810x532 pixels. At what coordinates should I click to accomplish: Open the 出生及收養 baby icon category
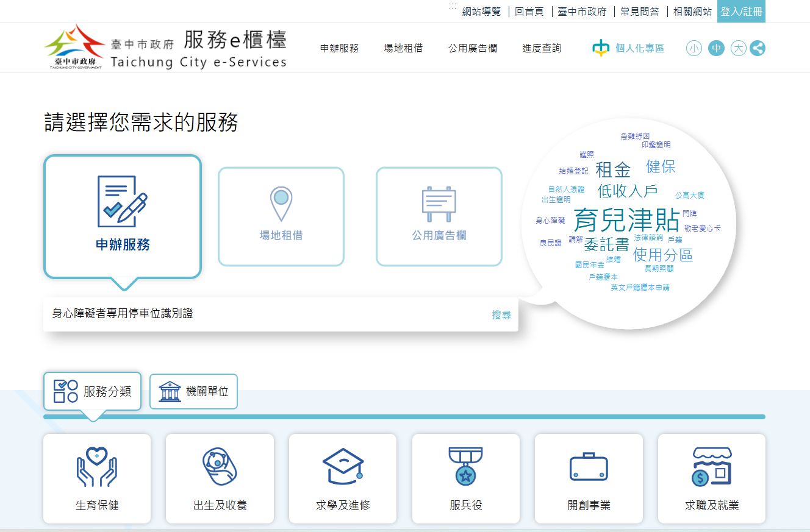[220, 478]
